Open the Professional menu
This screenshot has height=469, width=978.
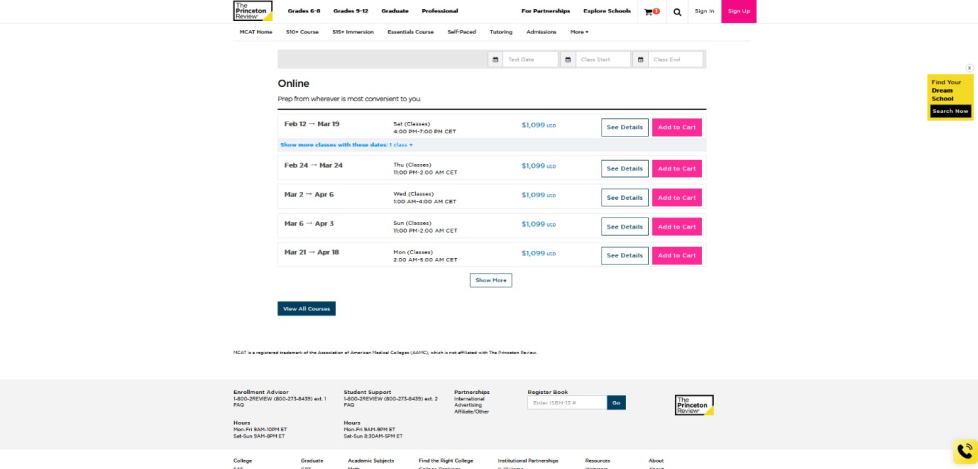pyautogui.click(x=440, y=11)
